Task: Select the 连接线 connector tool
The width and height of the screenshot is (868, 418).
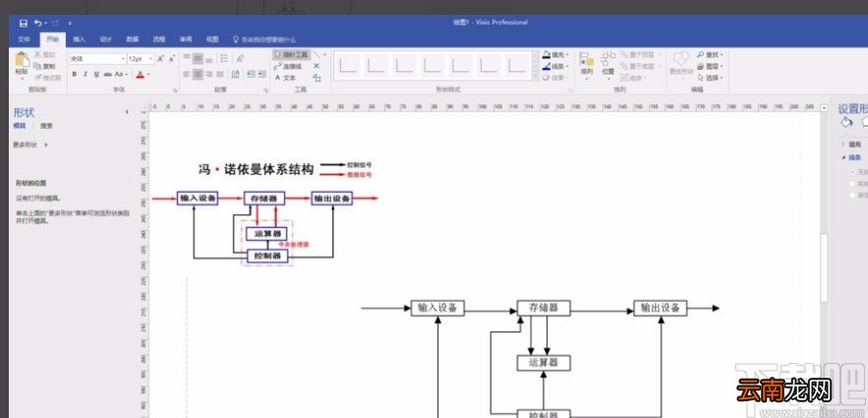Action: (x=288, y=67)
